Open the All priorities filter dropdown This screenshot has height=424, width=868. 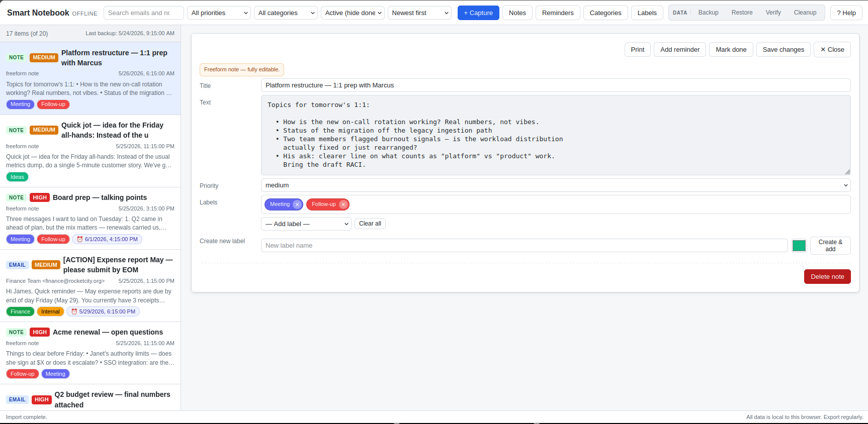tap(219, 13)
